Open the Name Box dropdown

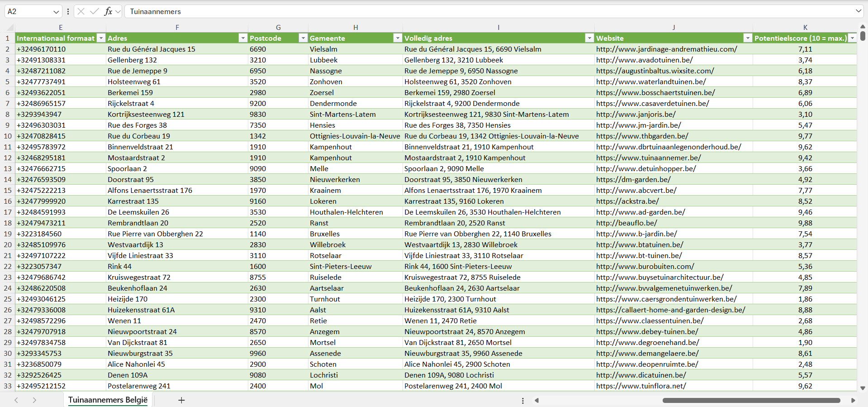56,12
